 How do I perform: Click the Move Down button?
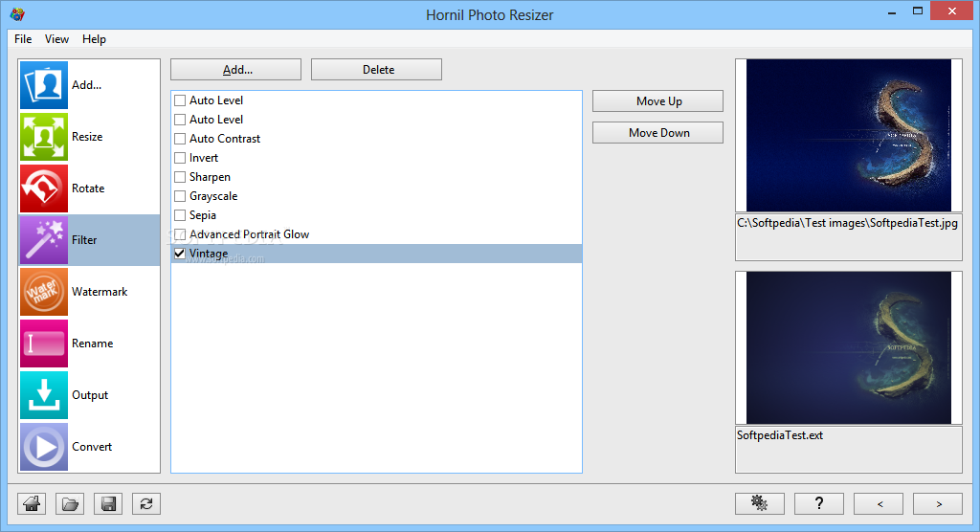[657, 133]
